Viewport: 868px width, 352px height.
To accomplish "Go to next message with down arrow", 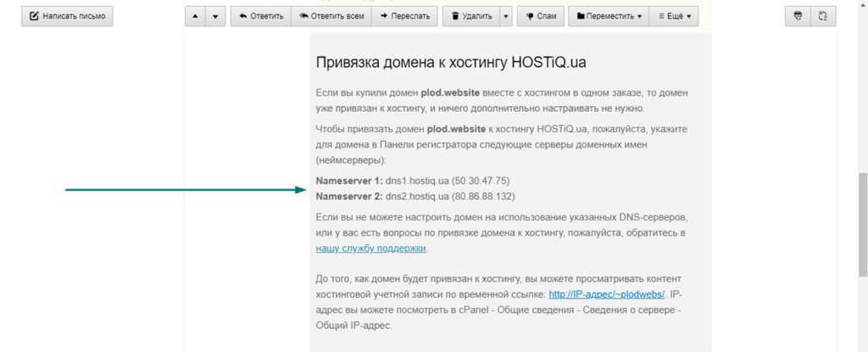I will click(215, 16).
